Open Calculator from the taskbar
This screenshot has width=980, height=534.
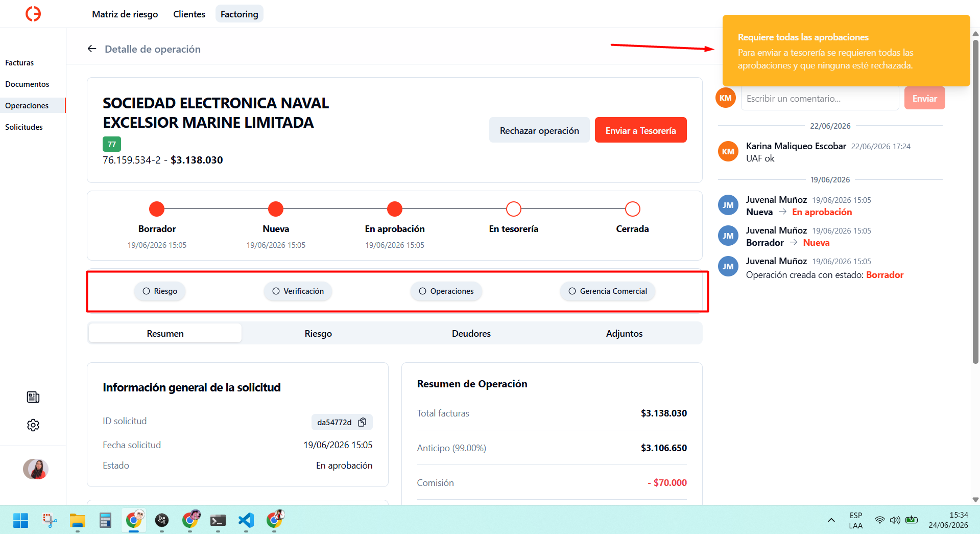click(105, 520)
